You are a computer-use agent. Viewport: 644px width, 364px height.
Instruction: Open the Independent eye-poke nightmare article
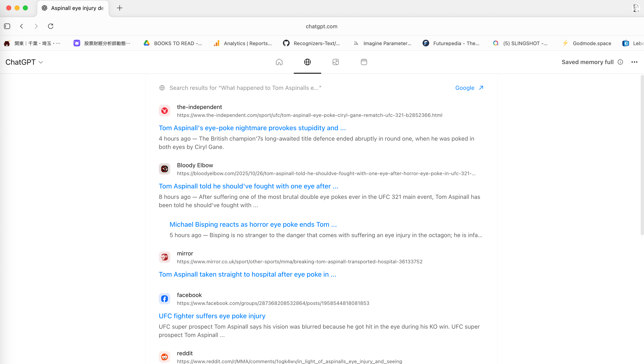(x=252, y=128)
